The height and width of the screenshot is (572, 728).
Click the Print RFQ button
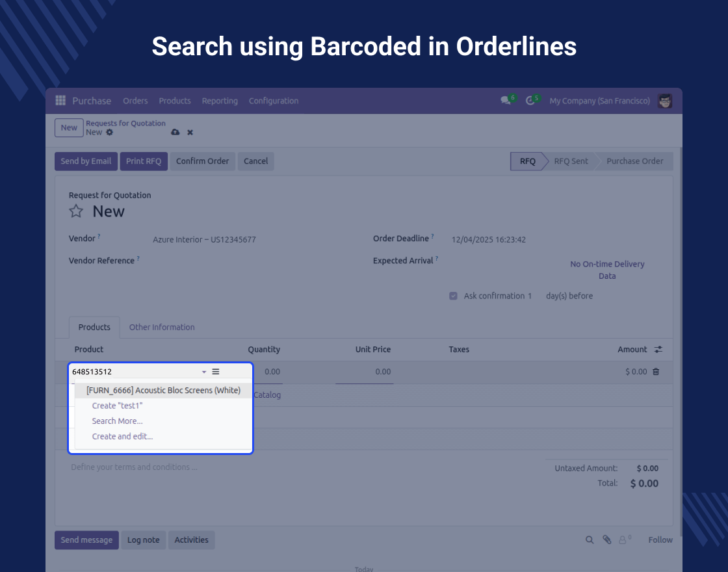pyautogui.click(x=144, y=161)
